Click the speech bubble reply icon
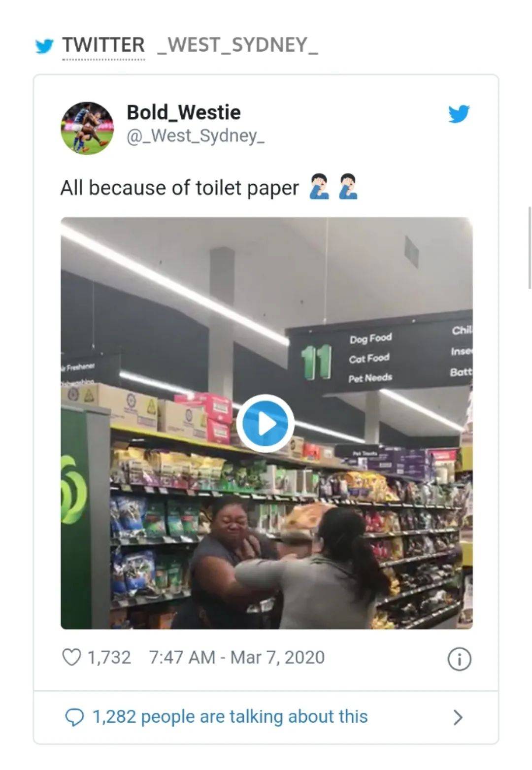 (x=74, y=717)
